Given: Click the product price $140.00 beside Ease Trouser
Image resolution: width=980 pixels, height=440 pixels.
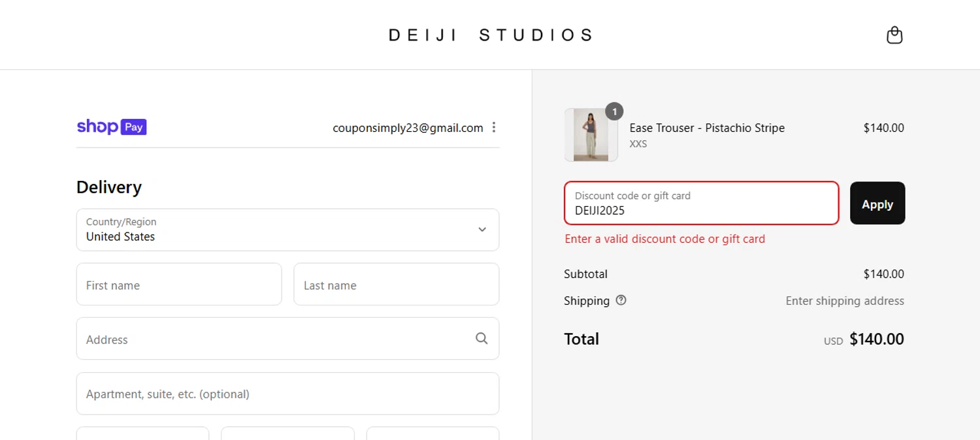Looking at the screenshot, I should (883, 128).
